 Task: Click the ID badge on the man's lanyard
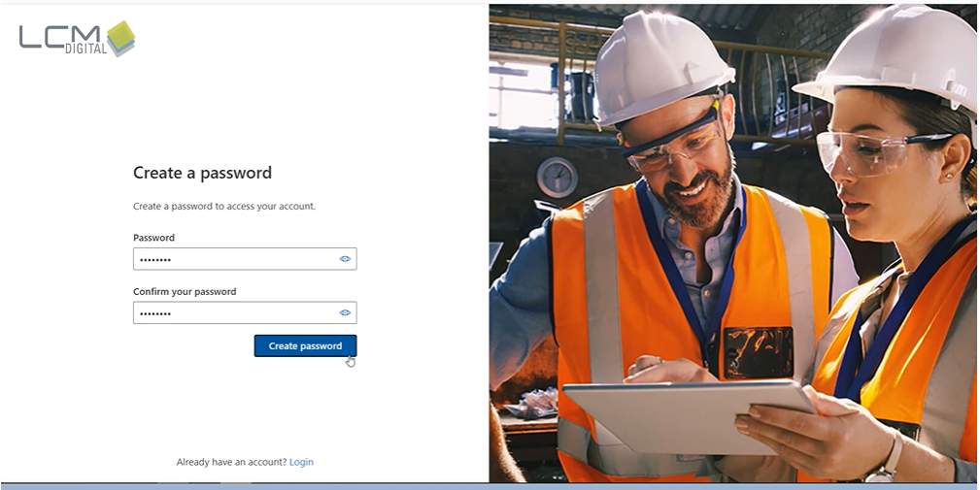coord(756,352)
